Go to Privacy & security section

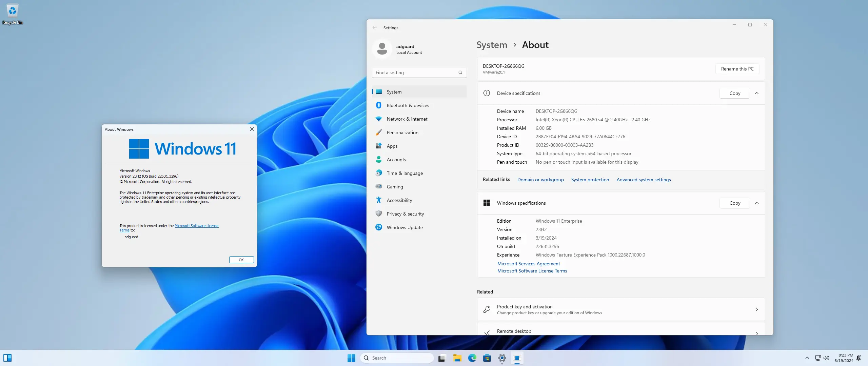click(405, 214)
